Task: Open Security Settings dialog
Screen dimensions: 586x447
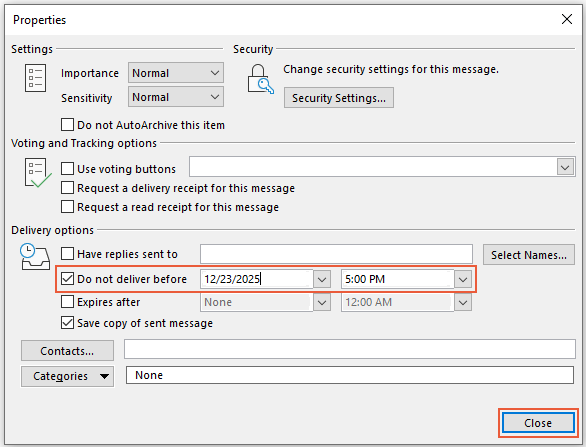Action: pos(339,98)
